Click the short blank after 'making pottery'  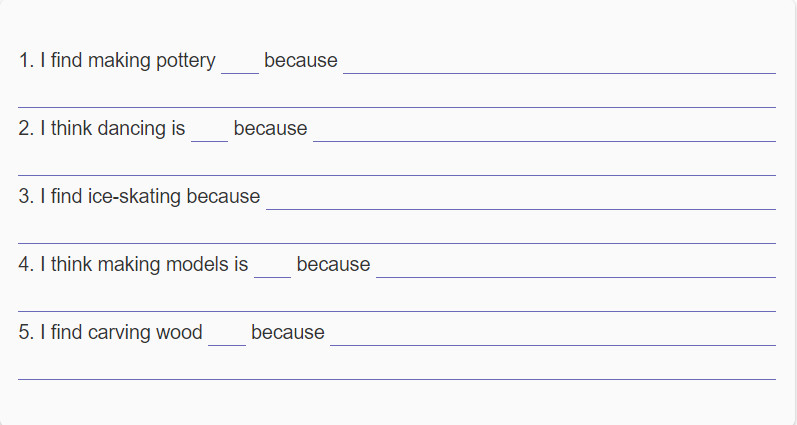(x=240, y=65)
